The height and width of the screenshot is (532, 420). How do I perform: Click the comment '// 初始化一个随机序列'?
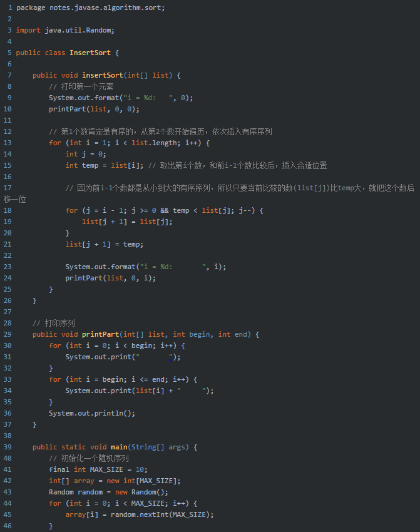coord(89,458)
